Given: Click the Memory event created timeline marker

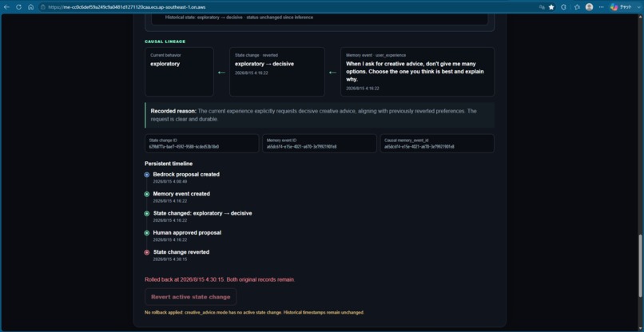Looking at the screenshot, I should click(147, 194).
